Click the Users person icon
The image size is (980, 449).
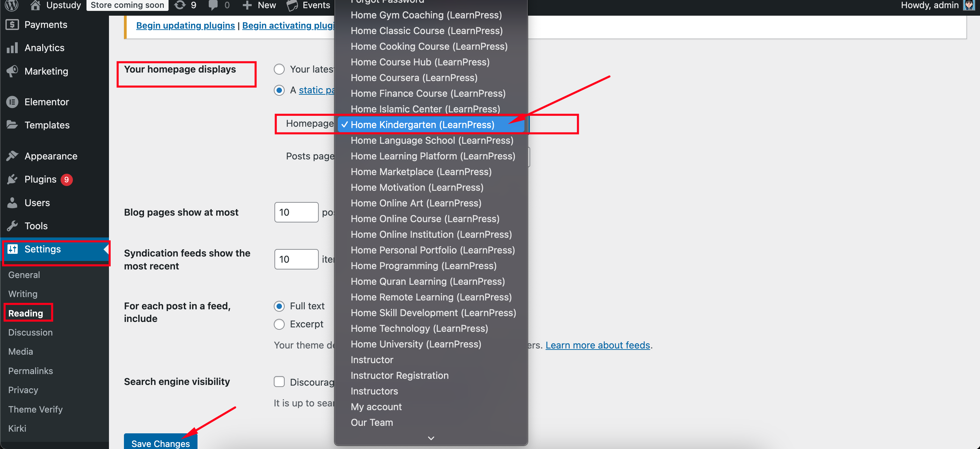(12, 202)
